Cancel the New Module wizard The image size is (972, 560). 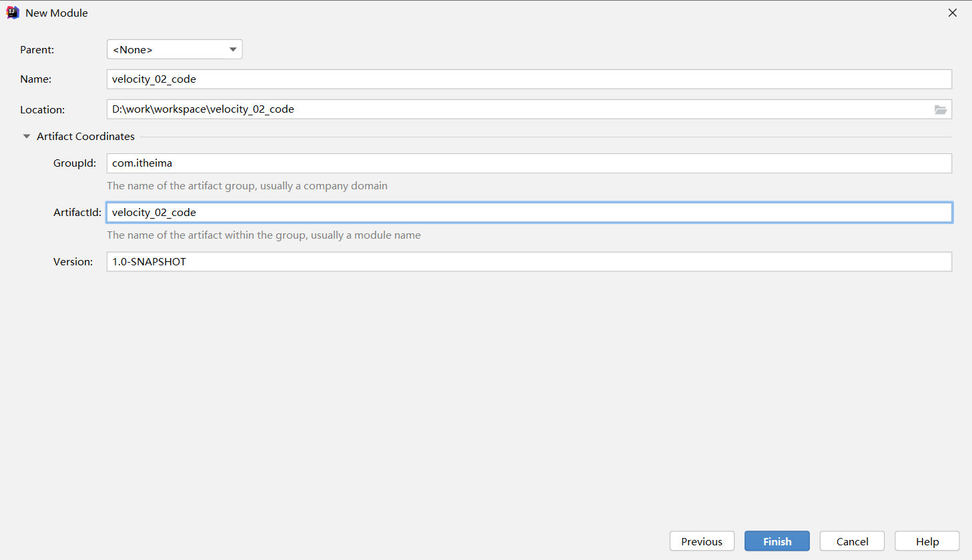[853, 541]
